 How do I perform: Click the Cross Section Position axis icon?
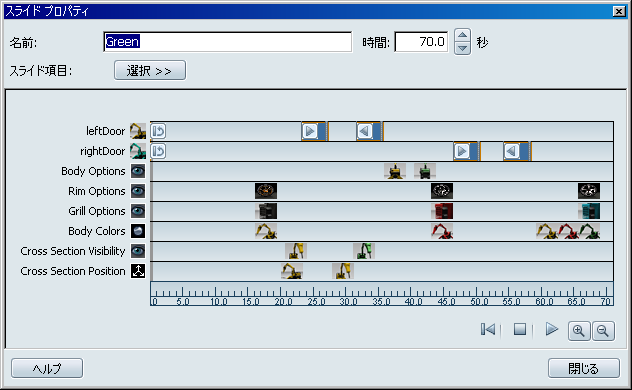coord(138,271)
